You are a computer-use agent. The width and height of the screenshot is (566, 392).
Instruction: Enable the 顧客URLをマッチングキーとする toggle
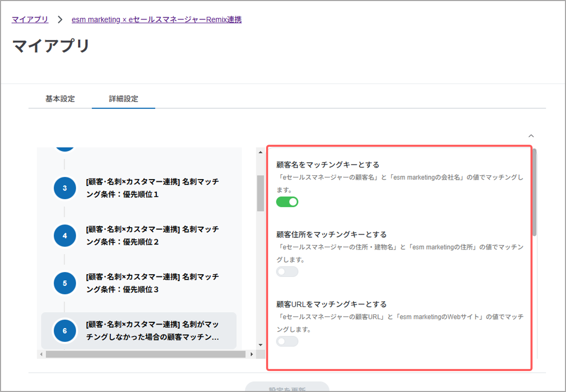287,341
